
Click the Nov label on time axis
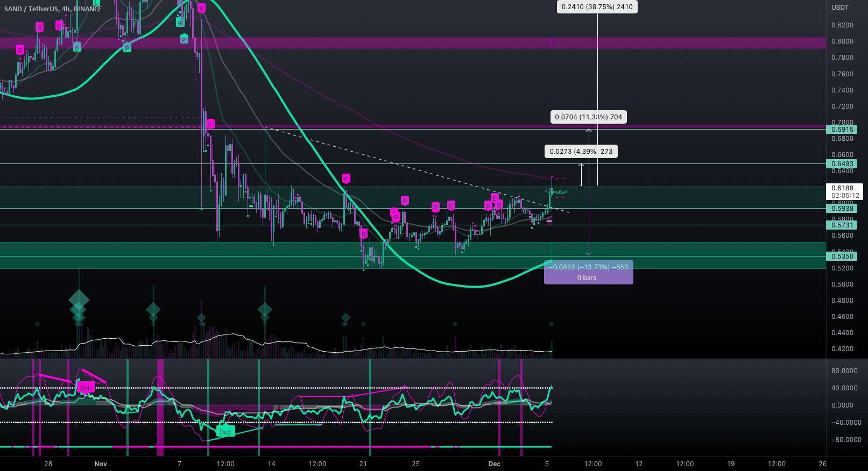point(101,464)
